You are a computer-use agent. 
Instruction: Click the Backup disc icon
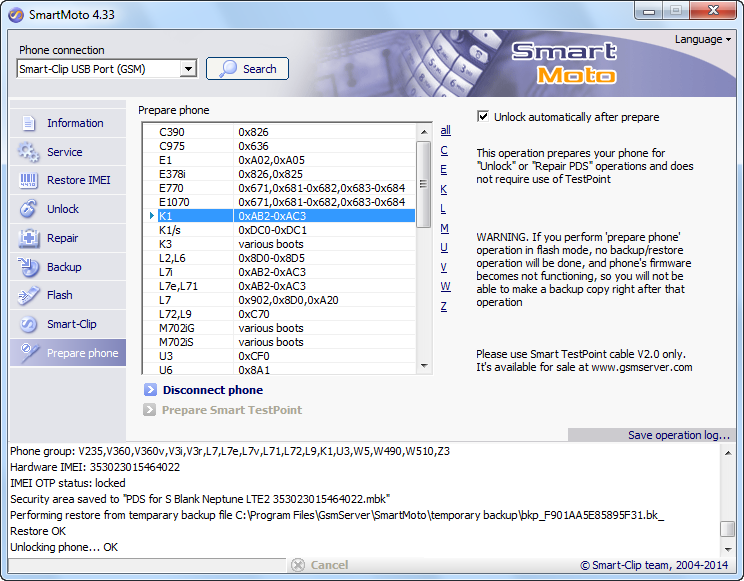[x=28, y=267]
